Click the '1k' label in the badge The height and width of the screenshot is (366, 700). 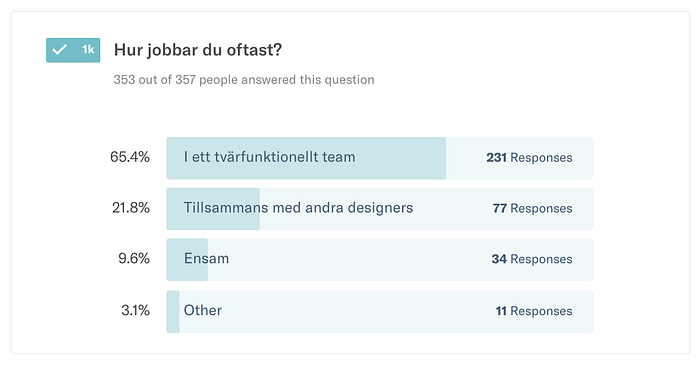88,50
